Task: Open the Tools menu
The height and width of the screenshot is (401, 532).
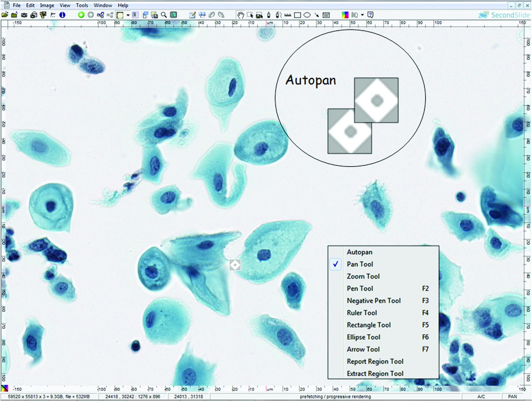Action: tap(82, 5)
